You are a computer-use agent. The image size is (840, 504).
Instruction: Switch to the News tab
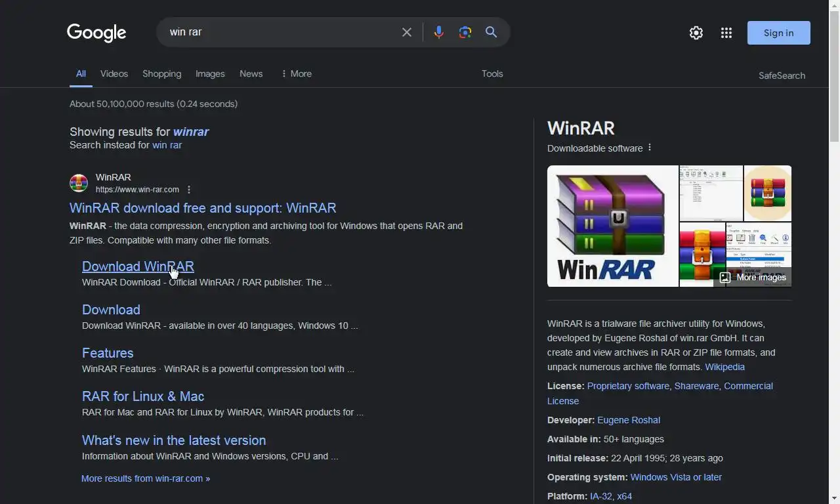pos(251,73)
